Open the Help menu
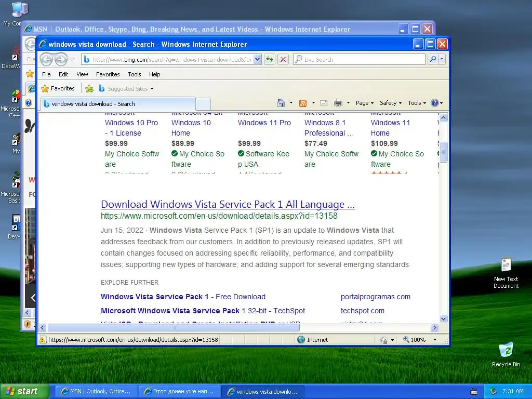Screen dimensions: 532x399 coord(154,74)
